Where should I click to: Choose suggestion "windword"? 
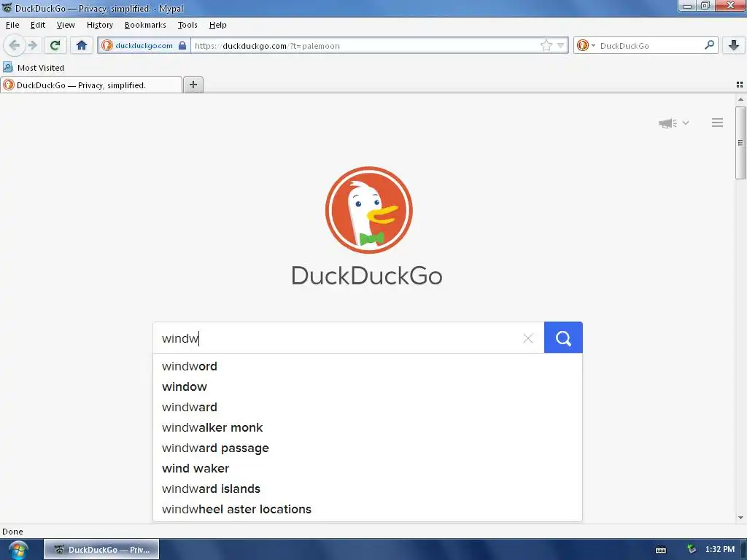[368, 366]
